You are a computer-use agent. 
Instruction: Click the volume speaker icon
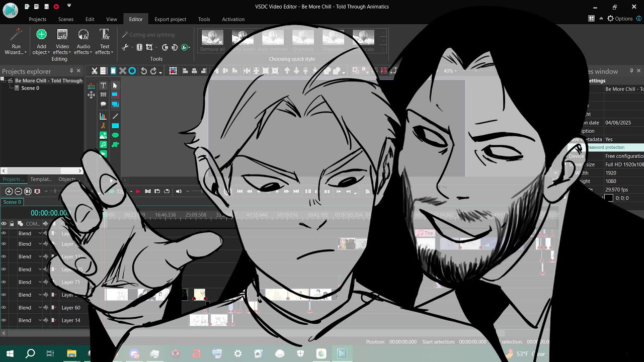tap(179, 191)
